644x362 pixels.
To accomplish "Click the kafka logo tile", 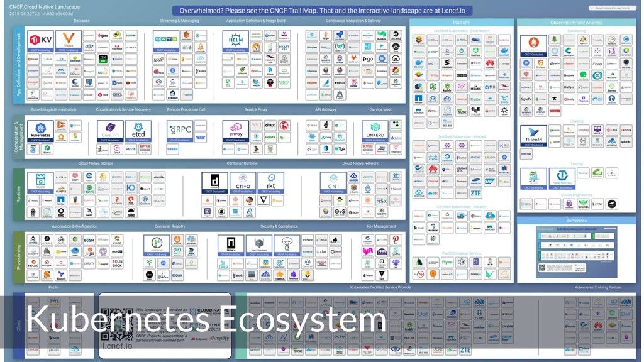I will 201,71.
